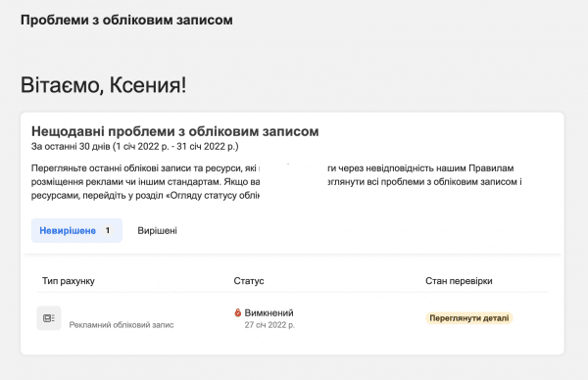Screen dimensions: 588x380
Task: Click the Стан перевірки column header
Action: click(x=459, y=281)
